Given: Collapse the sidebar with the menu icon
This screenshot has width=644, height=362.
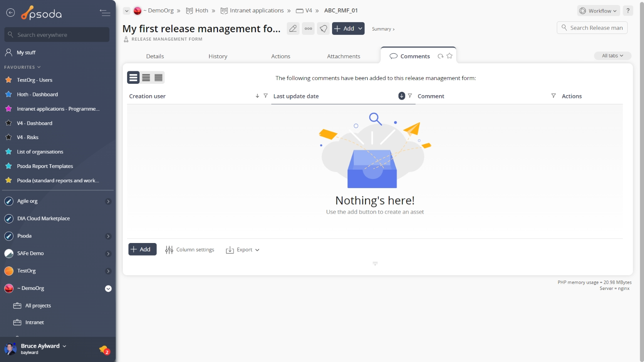Looking at the screenshot, I should click(x=105, y=13).
